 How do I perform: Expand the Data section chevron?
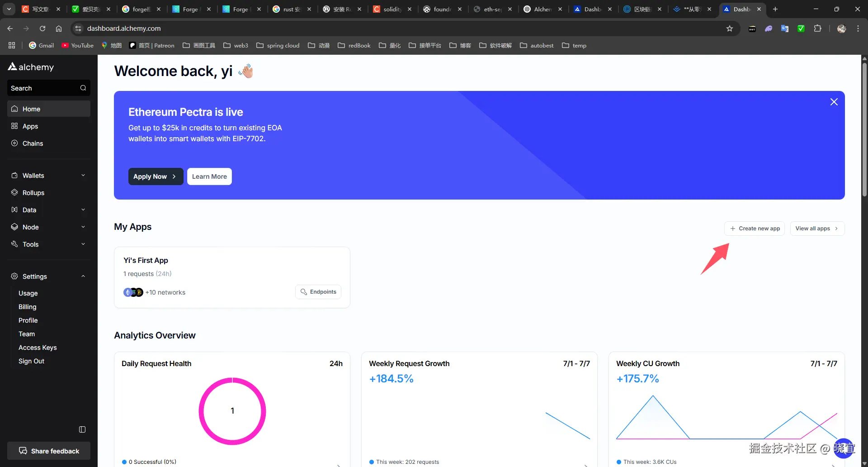(x=83, y=210)
